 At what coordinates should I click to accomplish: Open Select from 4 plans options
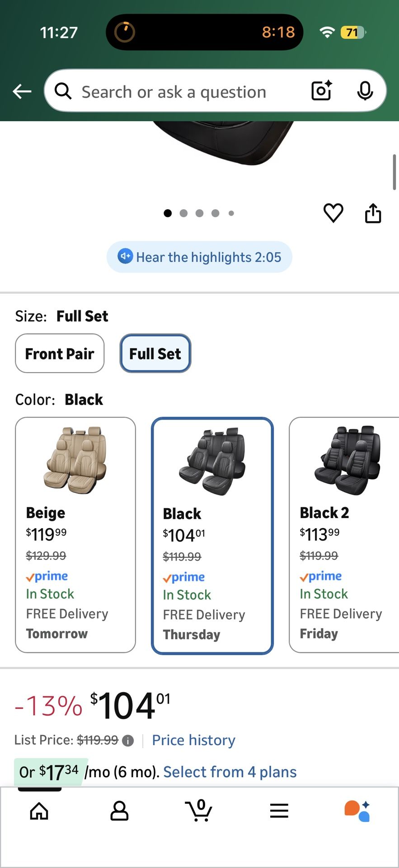(x=229, y=772)
